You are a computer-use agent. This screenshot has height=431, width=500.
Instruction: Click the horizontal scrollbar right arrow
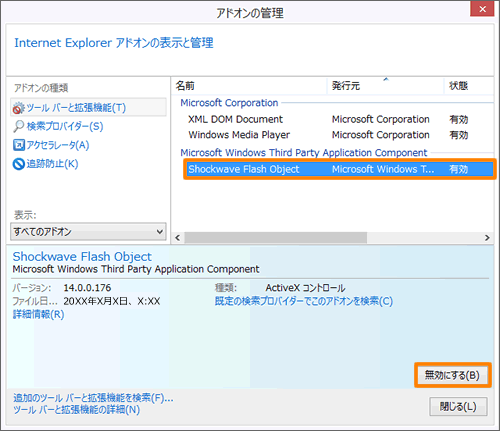tap(487, 238)
